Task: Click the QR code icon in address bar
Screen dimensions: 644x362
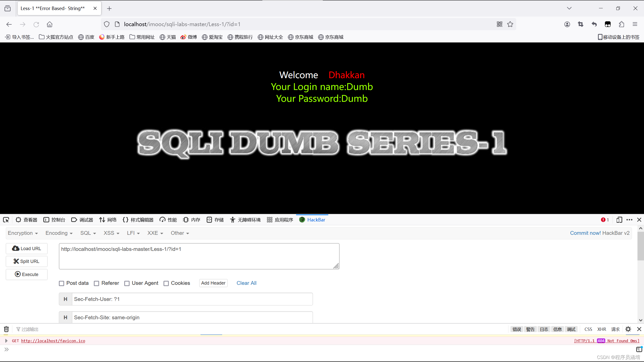Action: pyautogui.click(x=500, y=24)
